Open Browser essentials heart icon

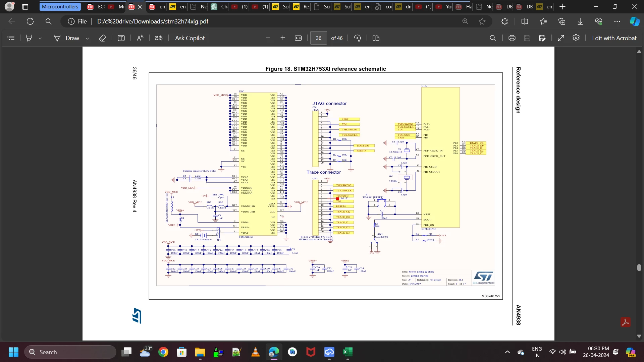599,21
